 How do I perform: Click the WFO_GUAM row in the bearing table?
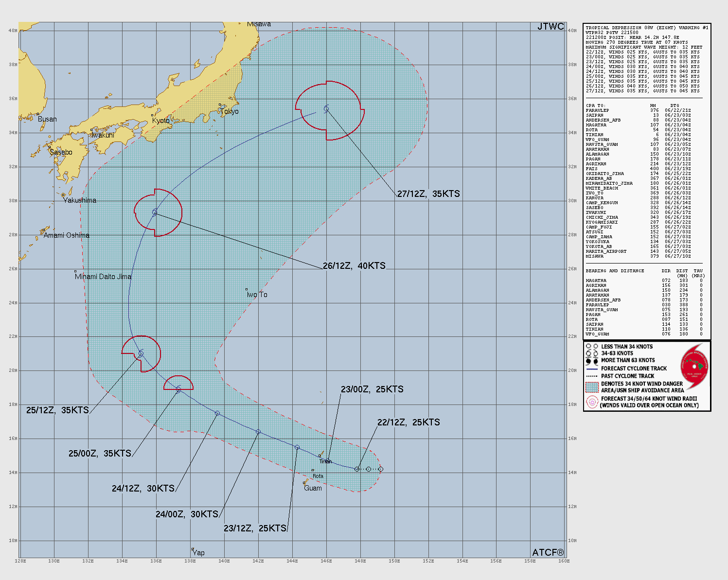pos(644,334)
